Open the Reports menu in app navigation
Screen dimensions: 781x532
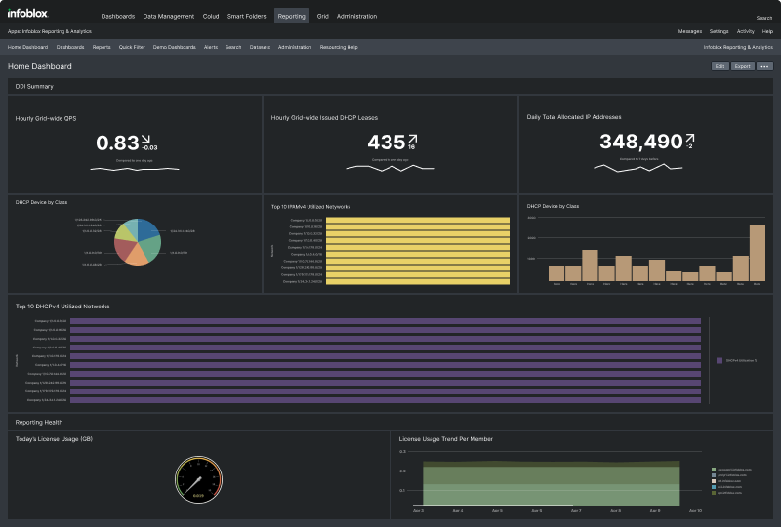tap(102, 47)
